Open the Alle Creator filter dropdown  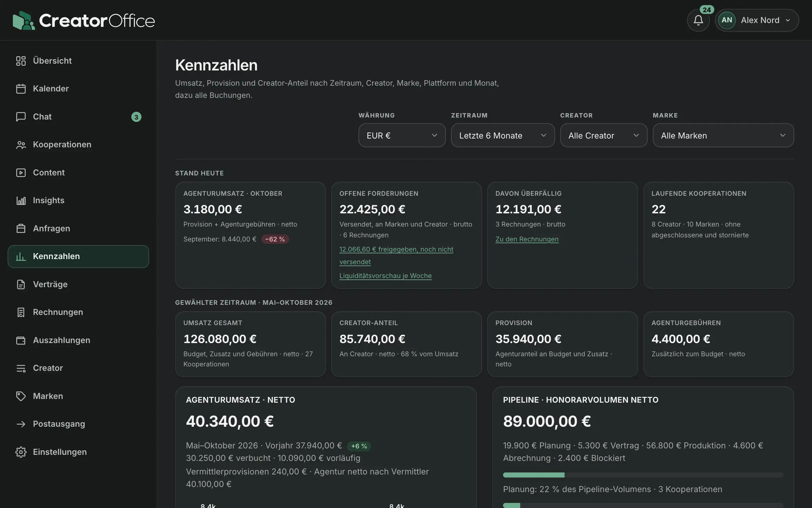click(604, 135)
